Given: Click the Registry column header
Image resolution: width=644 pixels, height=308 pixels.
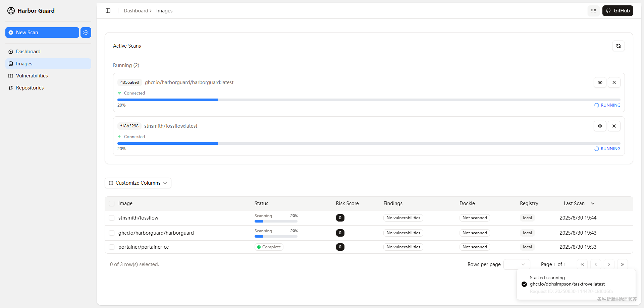Looking at the screenshot, I should (529, 203).
